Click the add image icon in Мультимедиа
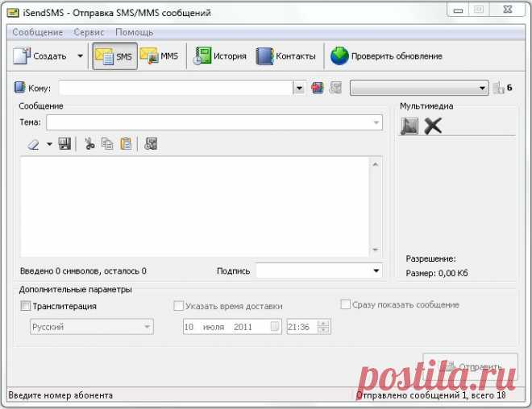The image size is (532, 409). [409, 126]
